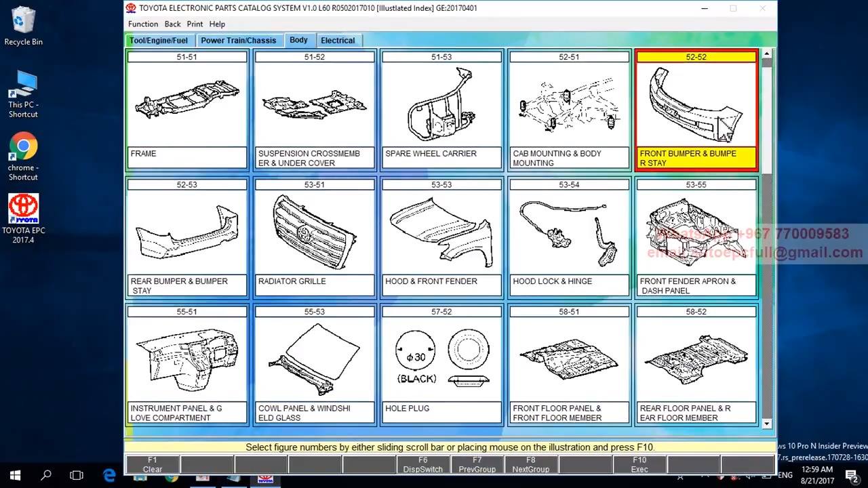
Task: Open Front Fender Apron & Dash Panel illustration
Action: (x=696, y=237)
